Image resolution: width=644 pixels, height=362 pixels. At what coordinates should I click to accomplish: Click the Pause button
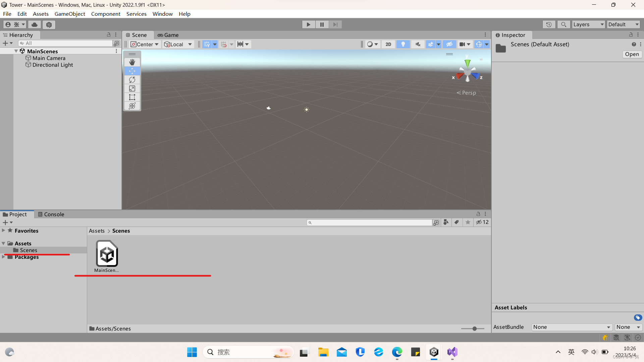click(x=322, y=24)
